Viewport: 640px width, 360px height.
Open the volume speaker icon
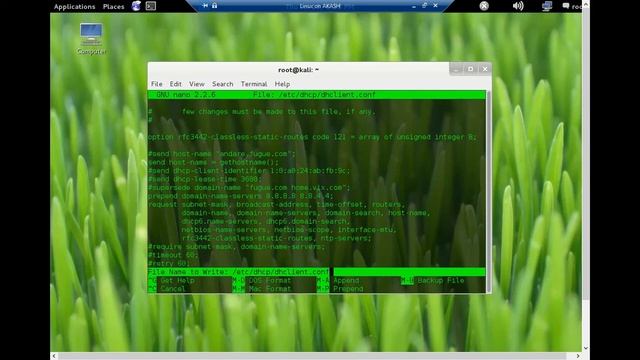(518, 6)
